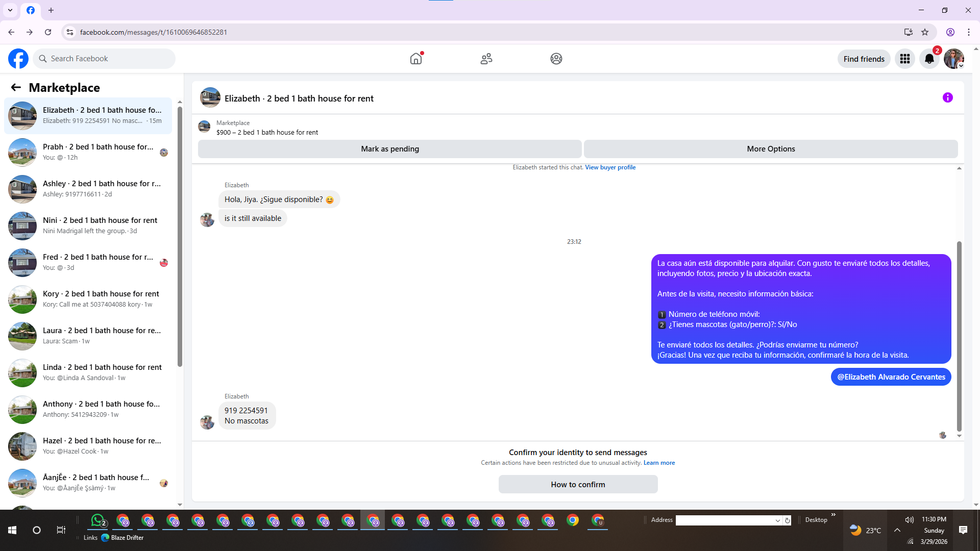Open the browser tab search dropdown
This screenshot has width=980, height=551.
pos(10,10)
